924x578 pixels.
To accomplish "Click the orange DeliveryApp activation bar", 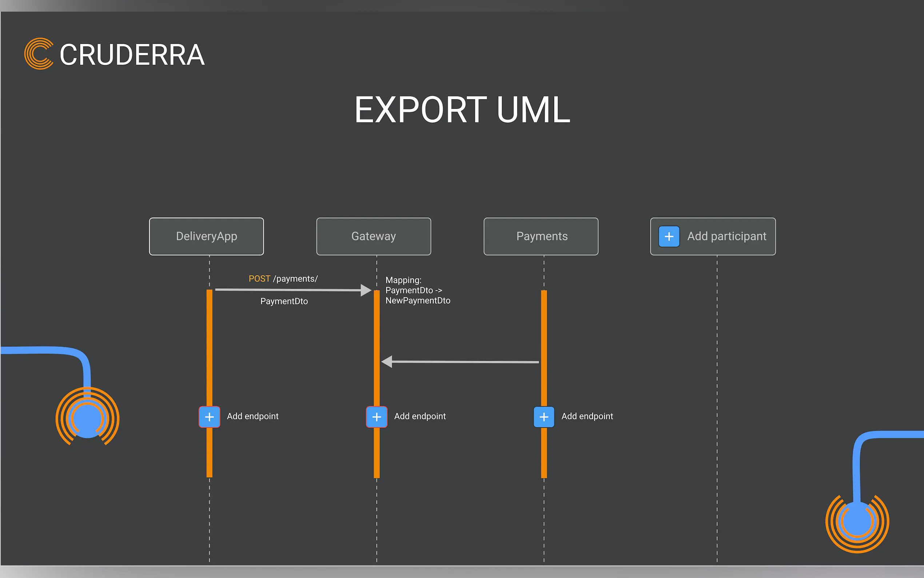I will point(209,344).
